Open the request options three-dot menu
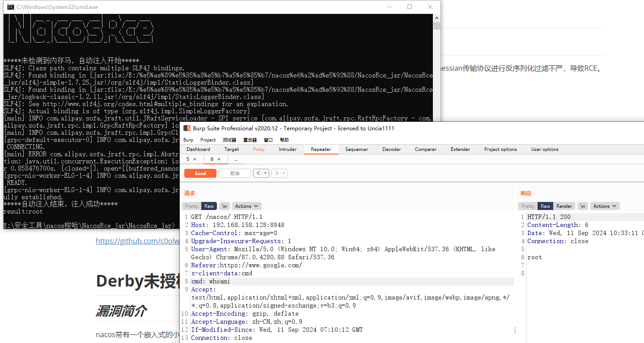The height and width of the screenshot is (343, 644). (515, 330)
